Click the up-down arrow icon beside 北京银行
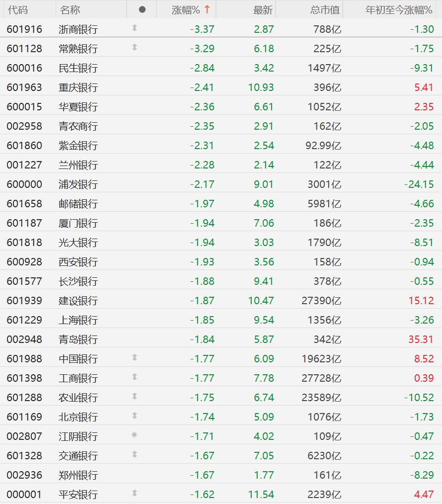442x504 pixels. [x=135, y=416]
